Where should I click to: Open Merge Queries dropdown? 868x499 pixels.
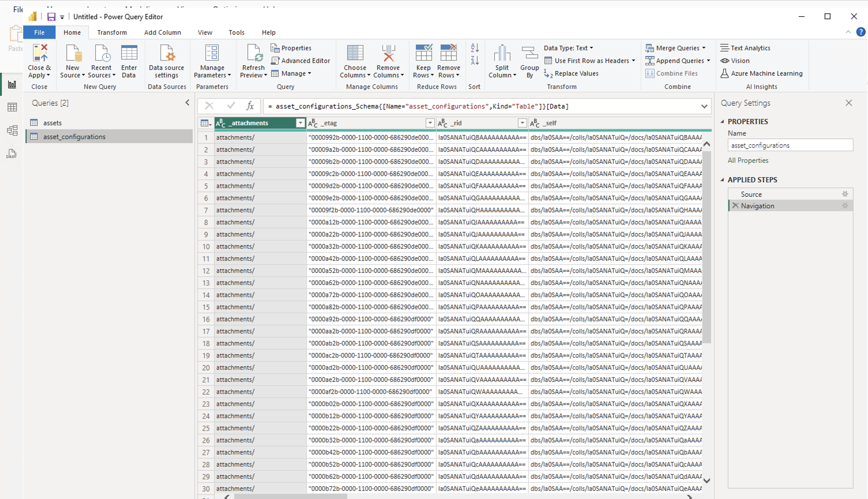(x=675, y=48)
